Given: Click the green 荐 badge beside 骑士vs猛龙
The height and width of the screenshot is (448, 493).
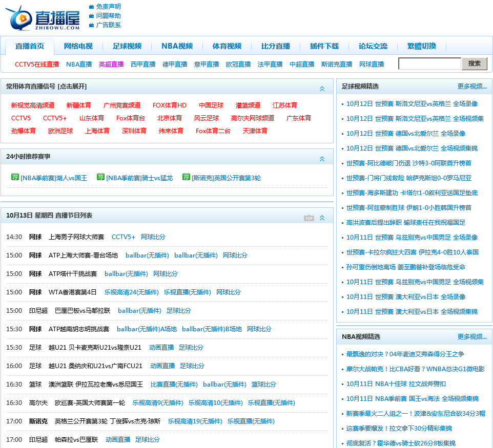Looking at the screenshot, I should pos(100,177).
